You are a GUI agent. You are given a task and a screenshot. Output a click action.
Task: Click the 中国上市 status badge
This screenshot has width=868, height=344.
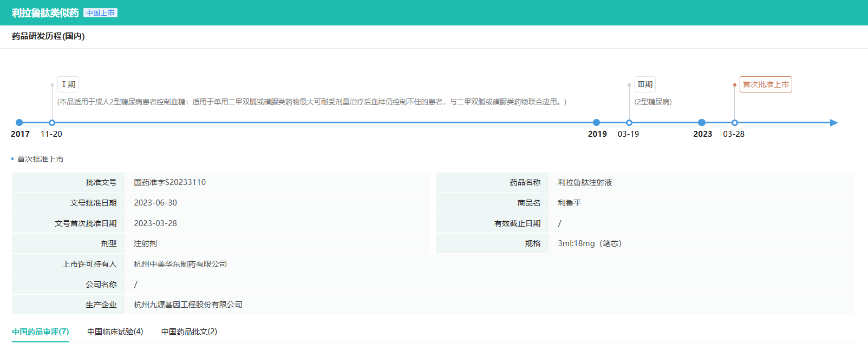pyautogui.click(x=100, y=13)
